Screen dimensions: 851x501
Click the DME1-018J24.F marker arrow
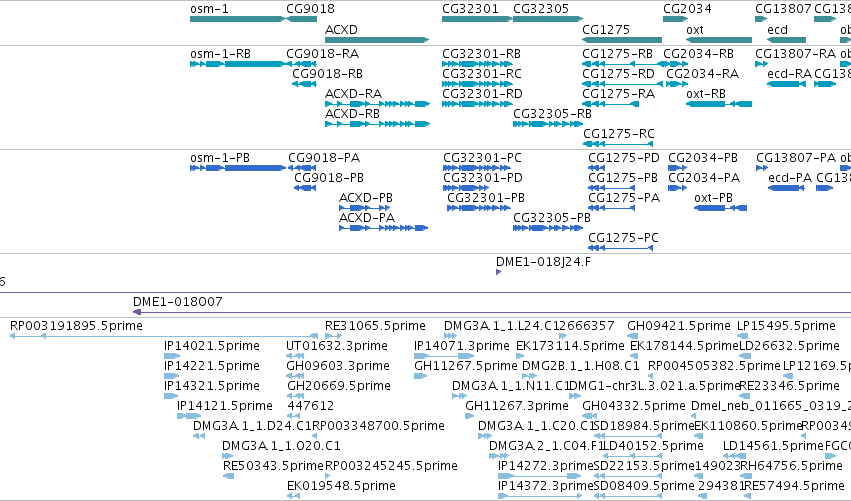pyautogui.click(x=498, y=272)
